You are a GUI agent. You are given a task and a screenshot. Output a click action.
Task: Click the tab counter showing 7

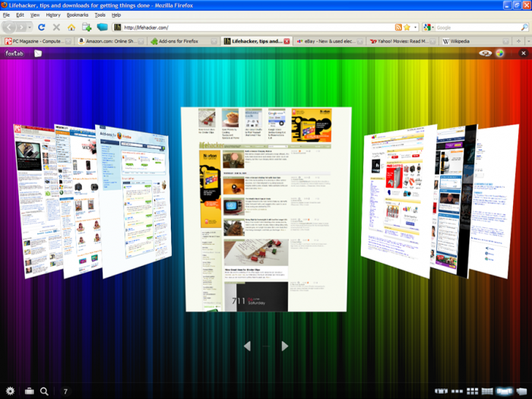65,391
